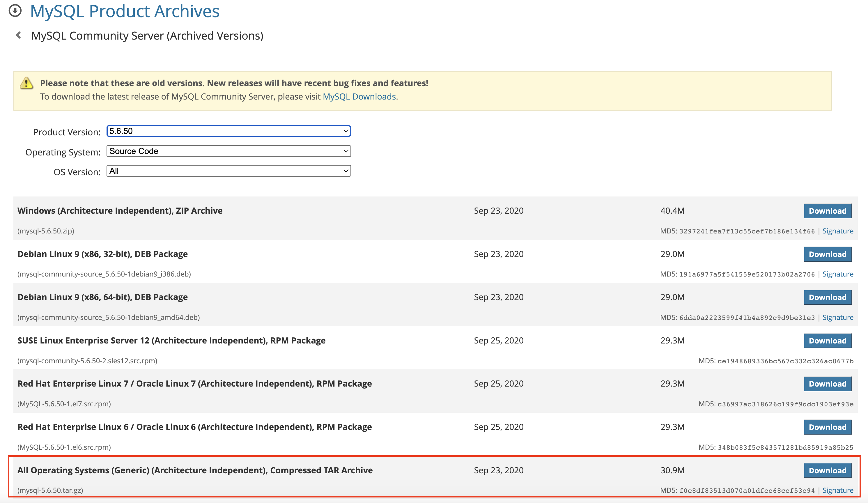The width and height of the screenshot is (868, 503).
Task: Click the OS Version label
Action: point(77,172)
